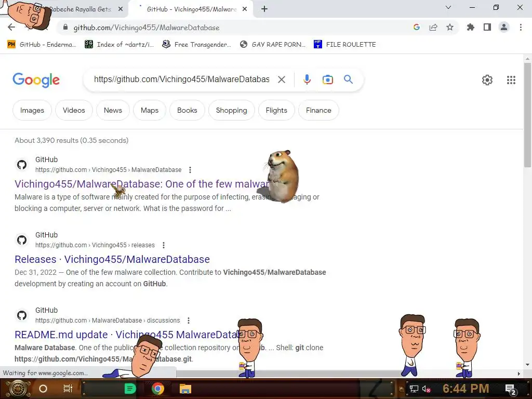This screenshot has height=399, width=532.
Task: Open options for the first GitHub result
Action: point(190,170)
